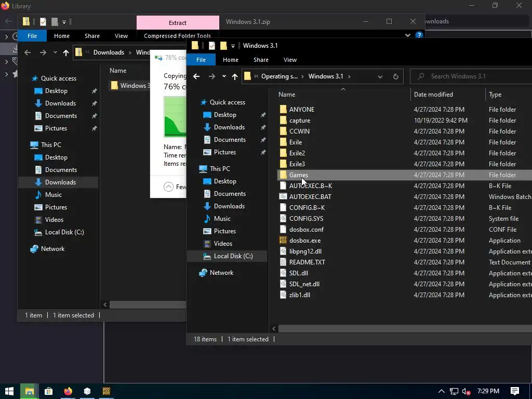Refresh the Windows 3.1 folder view

[x=395, y=76]
